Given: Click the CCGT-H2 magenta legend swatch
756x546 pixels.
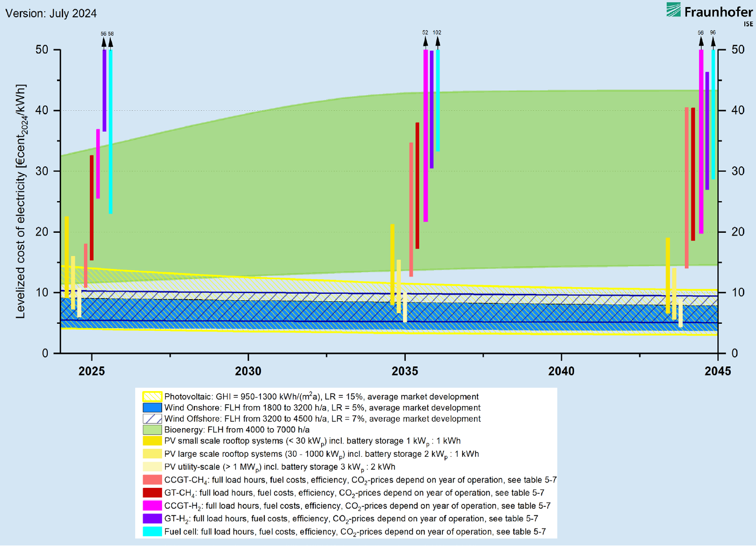Looking at the screenshot, I should click(x=152, y=506).
